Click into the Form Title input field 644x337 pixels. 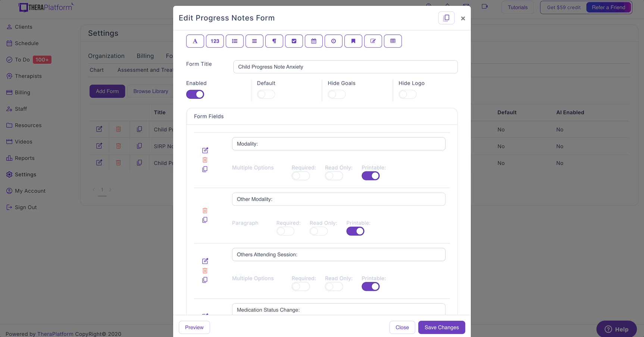tap(346, 67)
